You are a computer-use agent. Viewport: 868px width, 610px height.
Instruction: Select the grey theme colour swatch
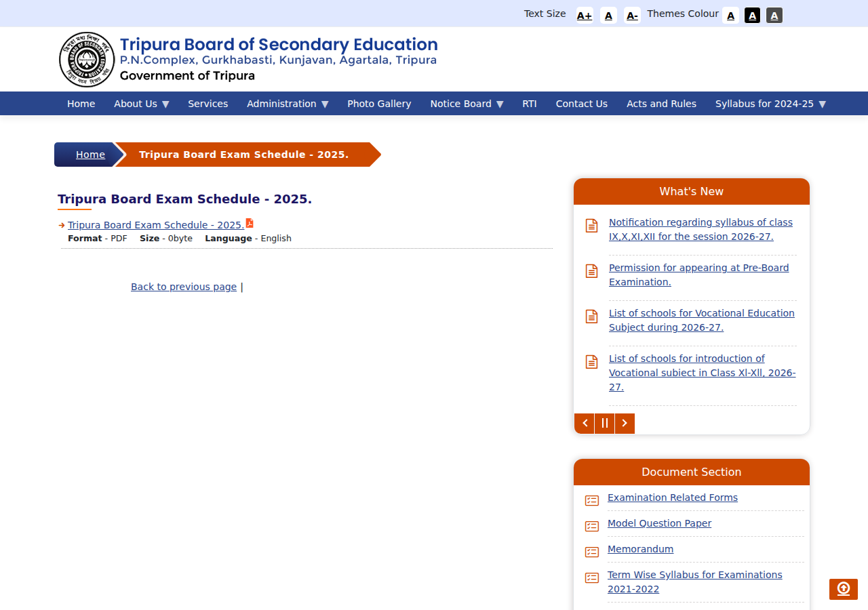click(774, 16)
